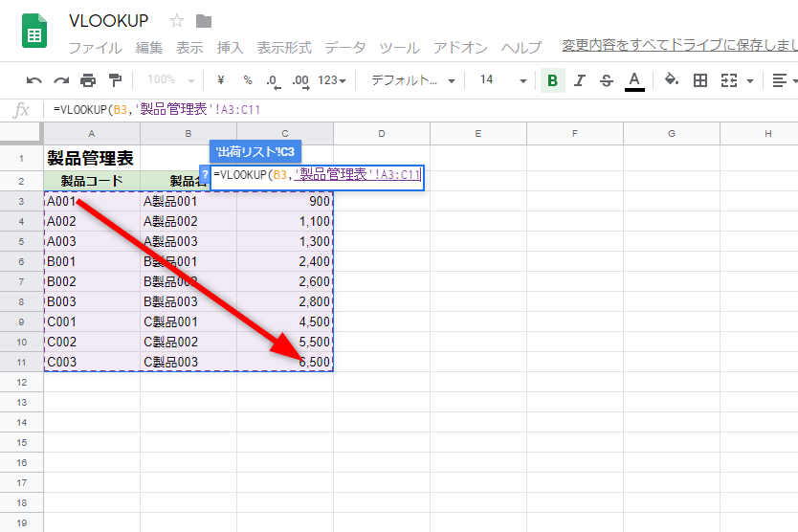Select cell containing A002
Viewport: 798px width, 532px height.
click(92, 221)
